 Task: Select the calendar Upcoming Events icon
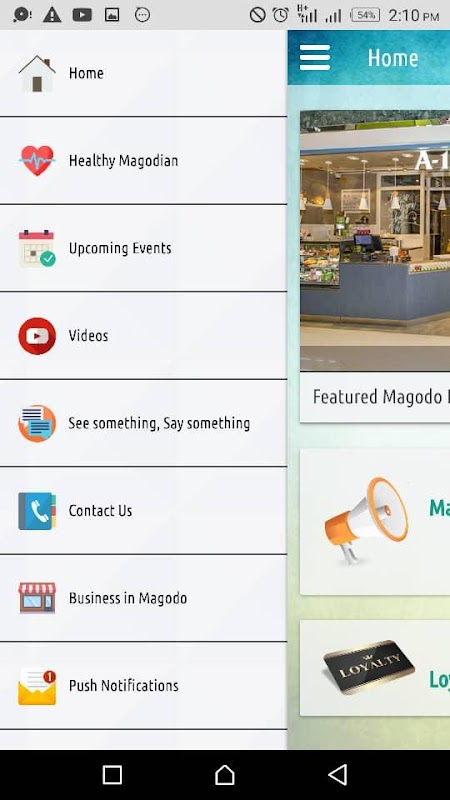coord(37,248)
